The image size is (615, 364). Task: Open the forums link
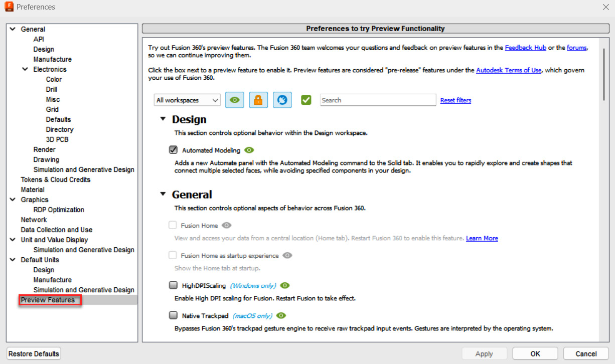click(x=576, y=48)
